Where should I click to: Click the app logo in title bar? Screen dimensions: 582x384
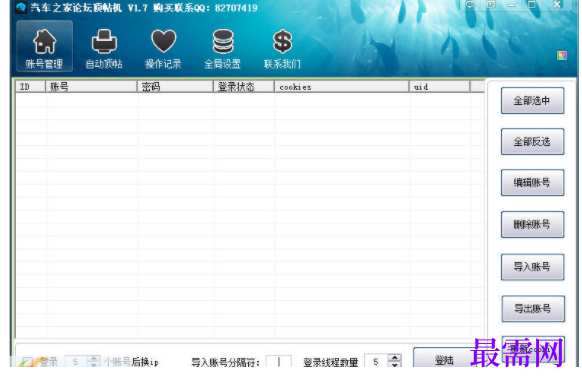coord(21,7)
